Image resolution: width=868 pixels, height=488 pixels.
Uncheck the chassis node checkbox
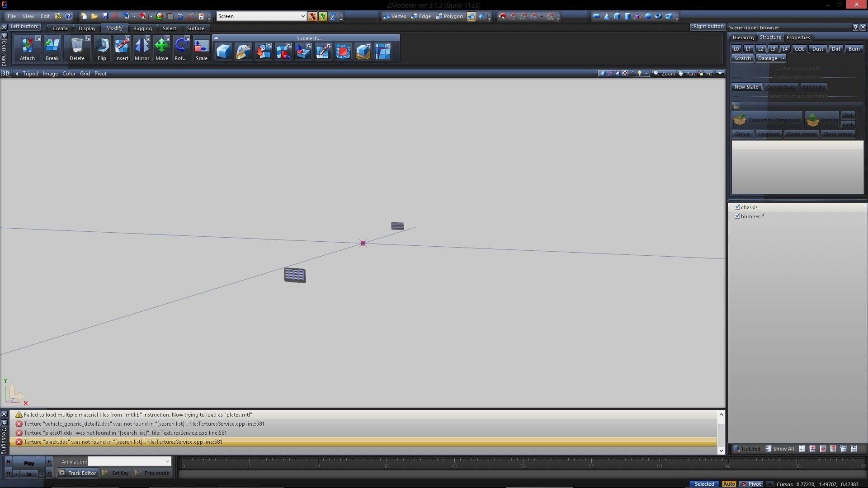click(x=737, y=207)
